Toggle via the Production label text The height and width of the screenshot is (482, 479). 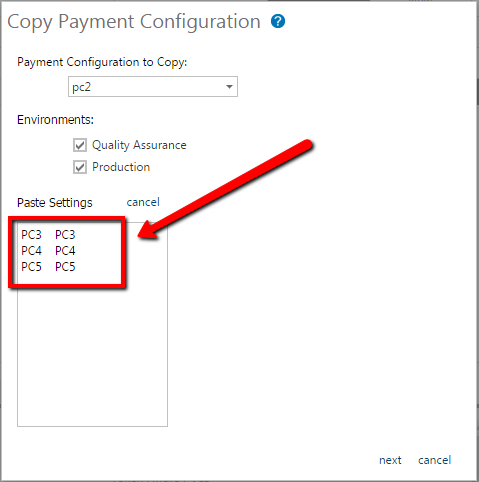(x=121, y=167)
